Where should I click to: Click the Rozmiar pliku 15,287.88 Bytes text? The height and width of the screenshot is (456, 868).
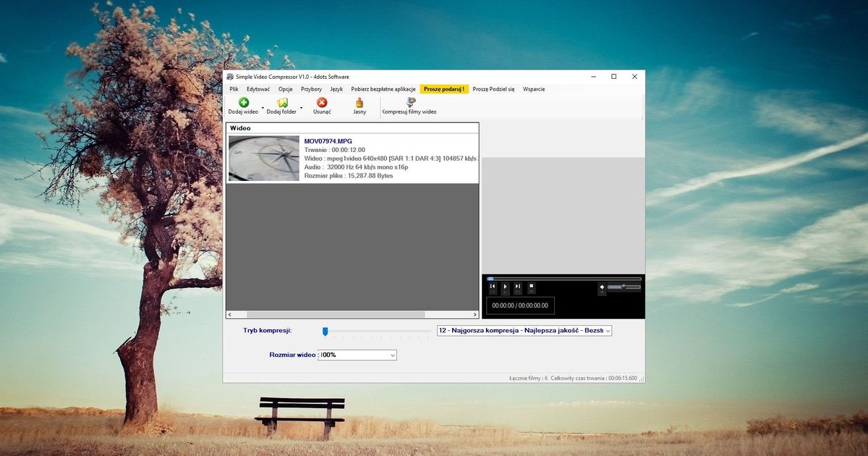click(349, 176)
